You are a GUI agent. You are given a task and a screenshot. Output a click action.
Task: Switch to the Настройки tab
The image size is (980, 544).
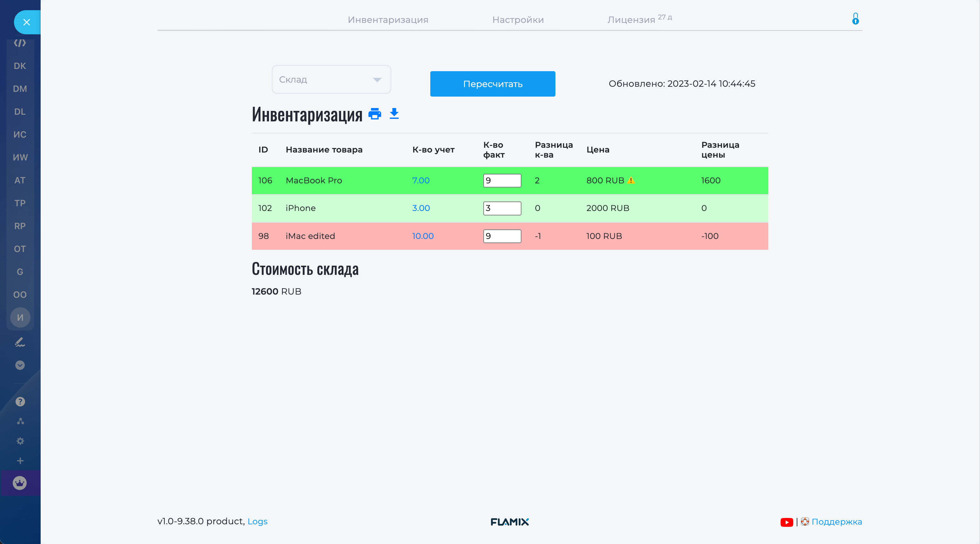[x=518, y=20]
